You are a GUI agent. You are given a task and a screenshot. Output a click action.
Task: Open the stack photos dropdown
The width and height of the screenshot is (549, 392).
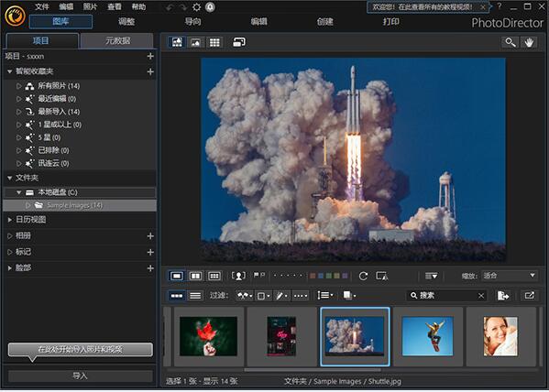click(x=349, y=296)
